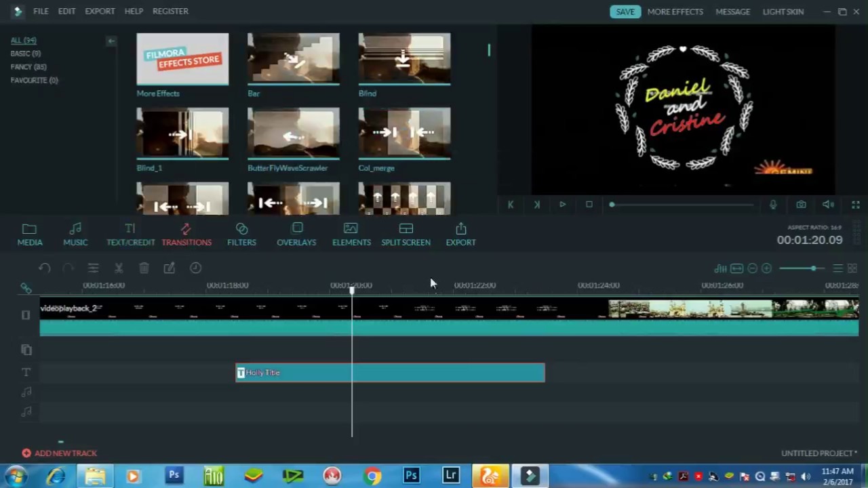868x488 pixels.
Task: Click More Effects in top bar
Action: [675, 12]
